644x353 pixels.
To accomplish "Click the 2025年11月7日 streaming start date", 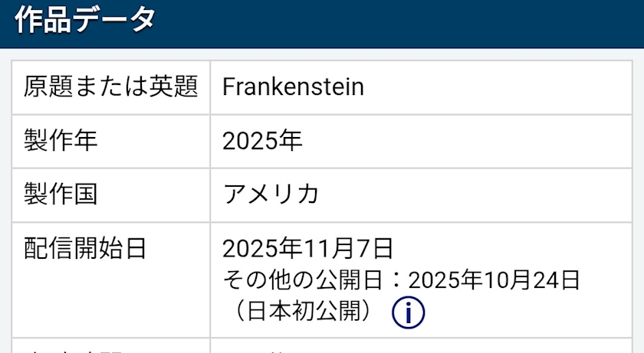I will [307, 249].
